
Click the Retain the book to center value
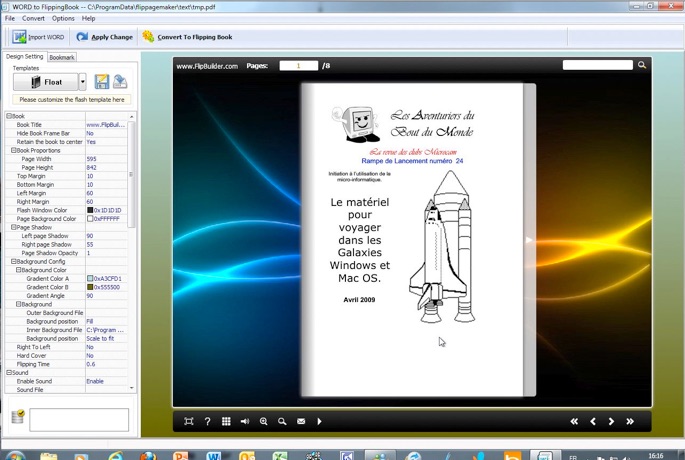106,142
